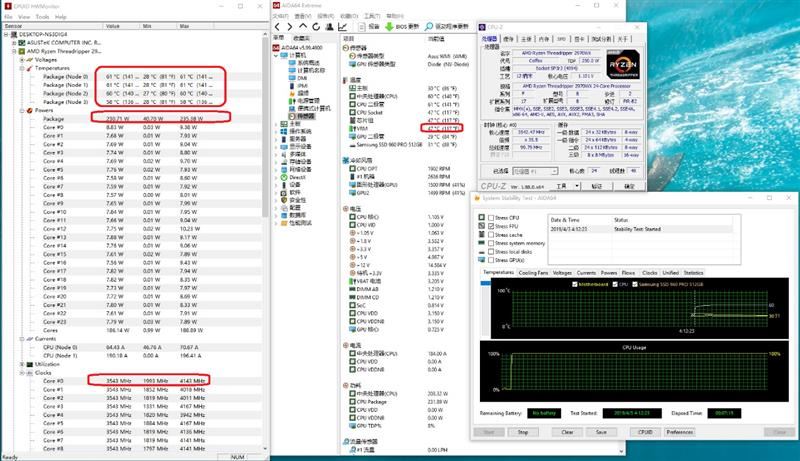Enable the Stress system memory checkbox
The height and width of the screenshot is (461, 800).
coord(491,244)
